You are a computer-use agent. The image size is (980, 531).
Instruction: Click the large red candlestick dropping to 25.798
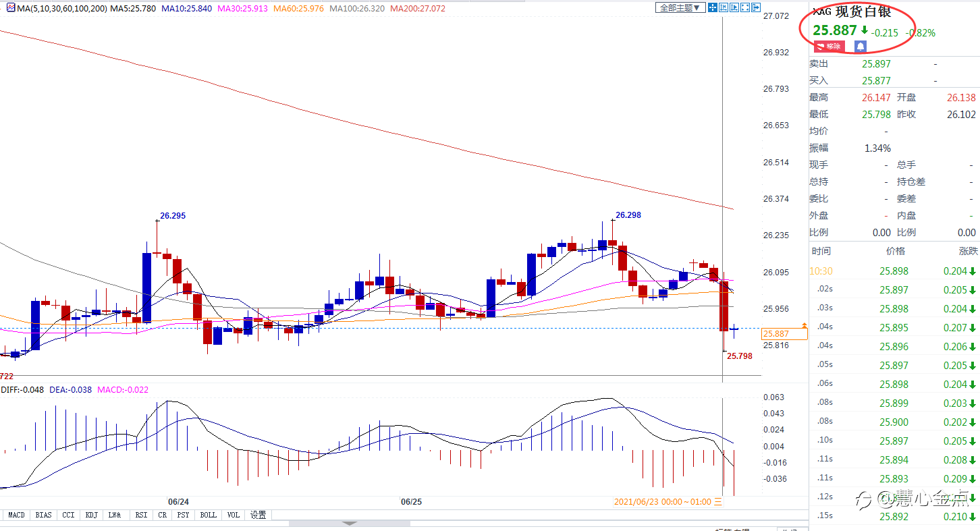click(x=724, y=306)
